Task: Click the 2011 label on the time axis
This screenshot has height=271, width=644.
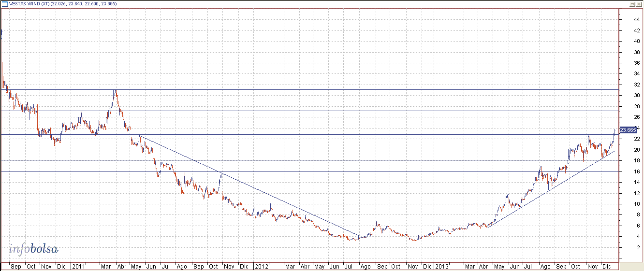Action: (x=78, y=266)
